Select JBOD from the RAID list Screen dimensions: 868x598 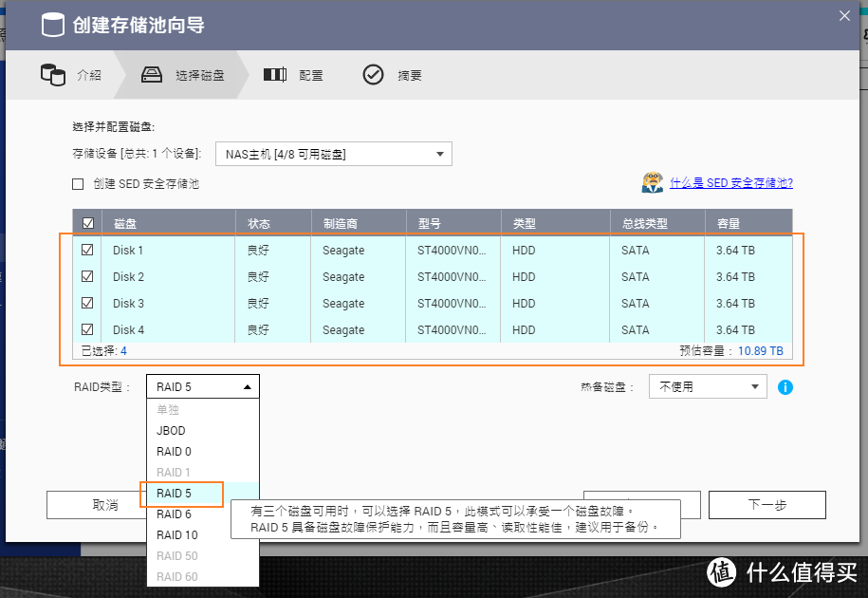[x=203, y=430]
